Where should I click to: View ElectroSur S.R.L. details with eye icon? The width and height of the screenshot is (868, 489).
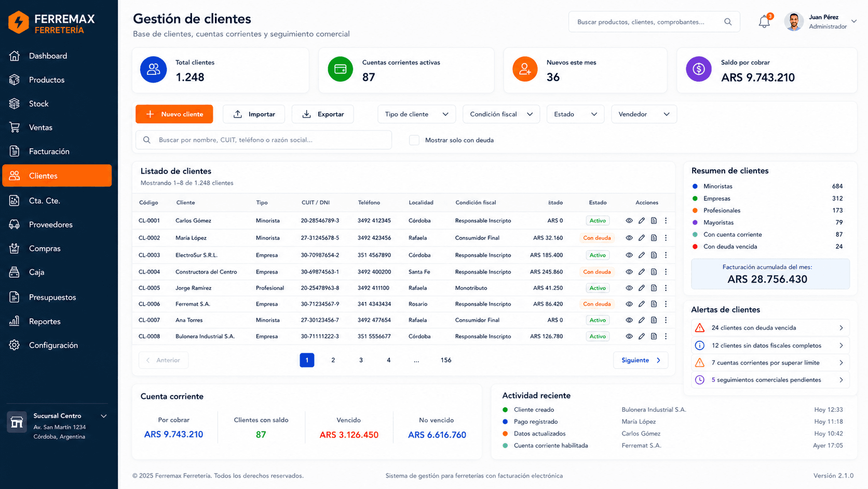point(629,255)
